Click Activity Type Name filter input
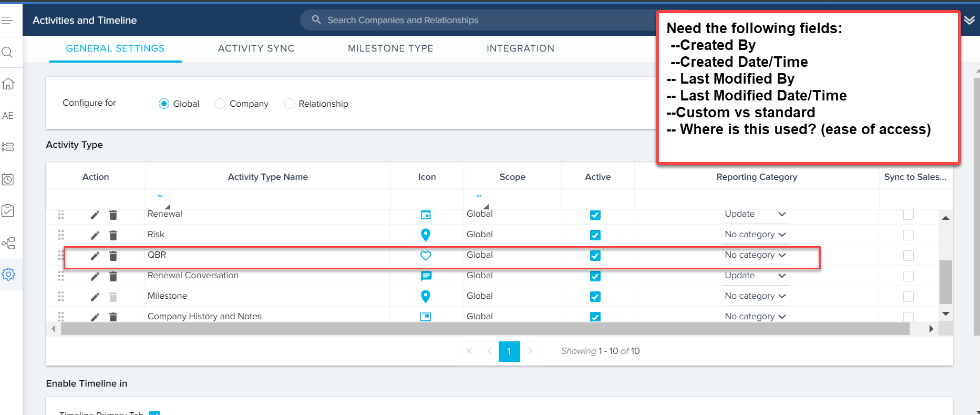The width and height of the screenshot is (980, 415). pos(280,199)
